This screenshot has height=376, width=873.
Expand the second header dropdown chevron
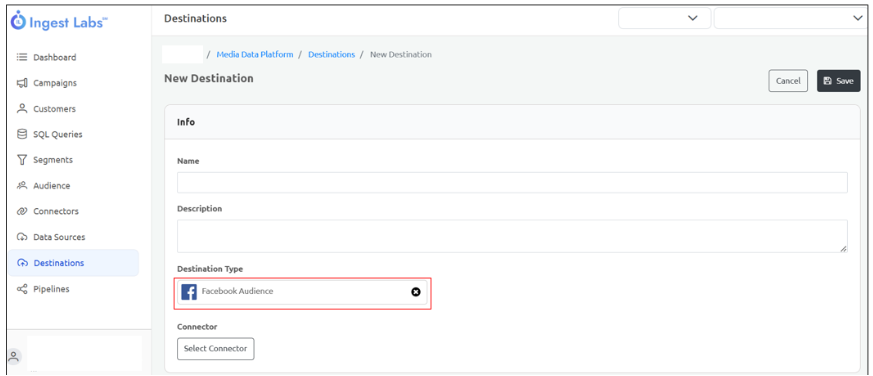point(857,18)
